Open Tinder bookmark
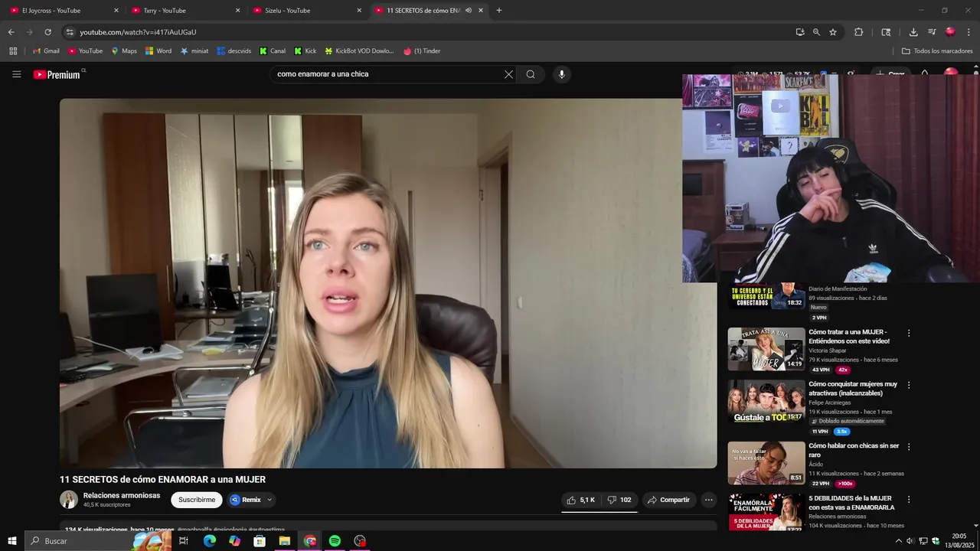This screenshot has width=980, height=551. 422,51
